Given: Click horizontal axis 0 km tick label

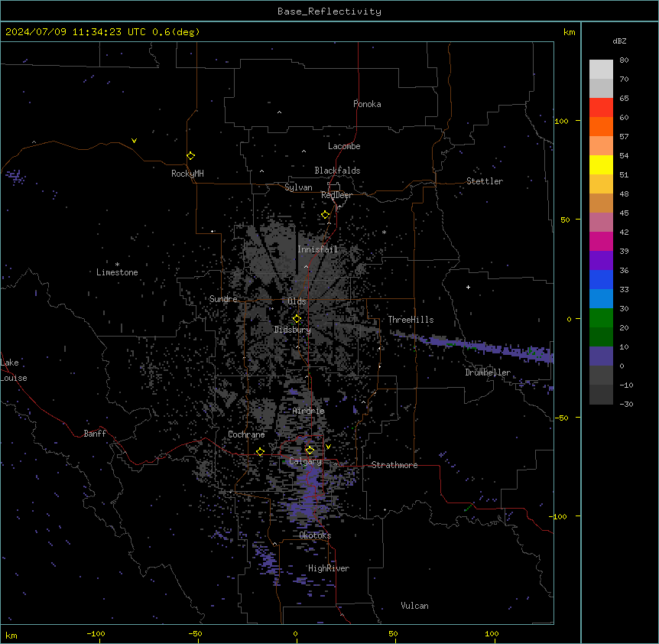Looking at the screenshot, I should [x=295, y=633].
